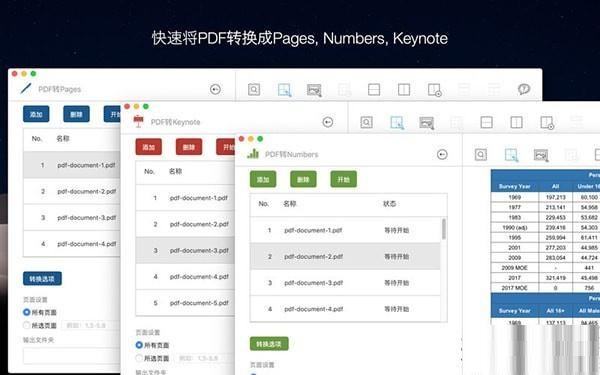Select pdf-document-1.pdf in PDF转Keynote list
This screenshot has height=375, width=600.
click(186, 198)
